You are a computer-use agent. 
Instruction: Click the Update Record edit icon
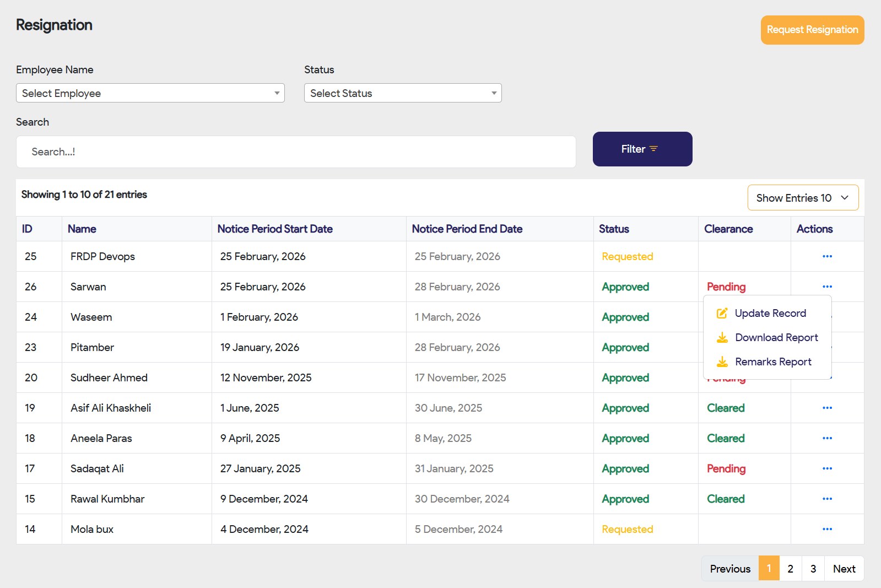tap(722, 314)
